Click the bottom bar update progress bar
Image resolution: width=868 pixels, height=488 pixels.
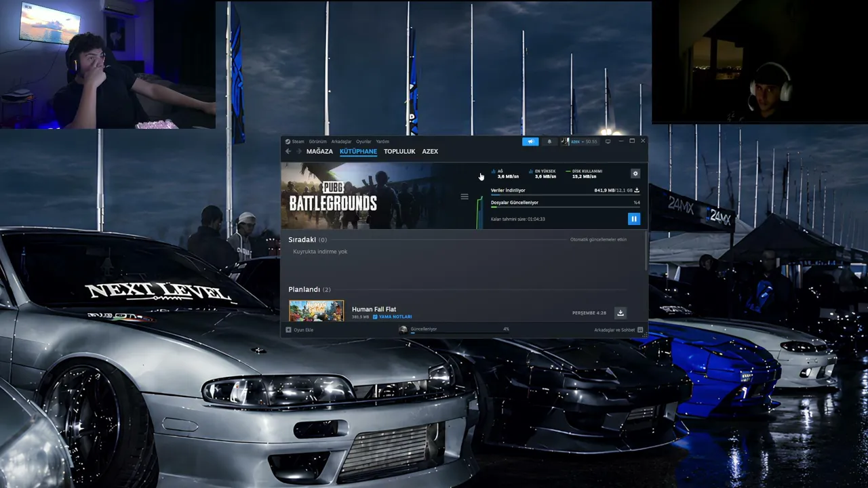(460, 333)
